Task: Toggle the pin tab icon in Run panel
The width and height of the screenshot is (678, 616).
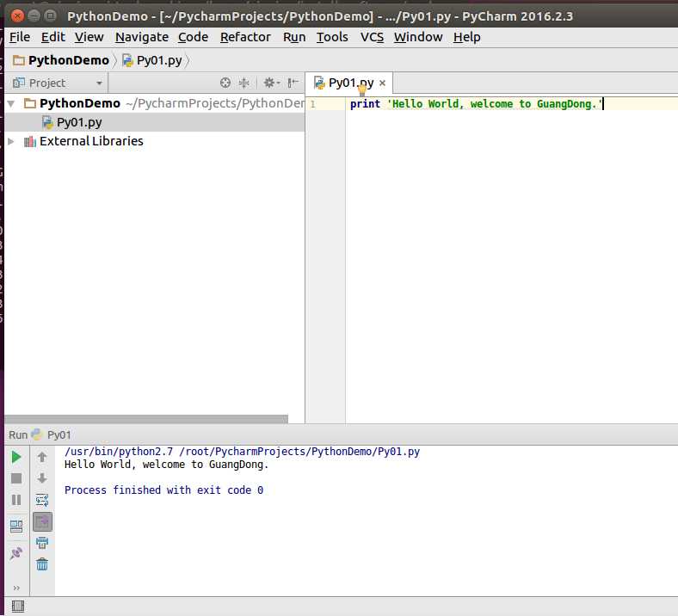Action: tap(16, 553)
